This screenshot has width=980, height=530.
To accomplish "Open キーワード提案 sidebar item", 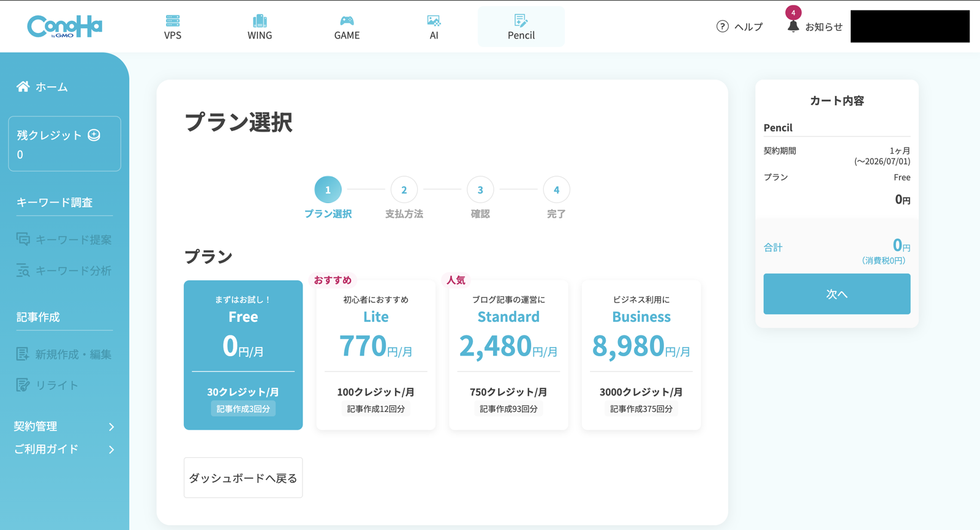I will tap(64, 239).
